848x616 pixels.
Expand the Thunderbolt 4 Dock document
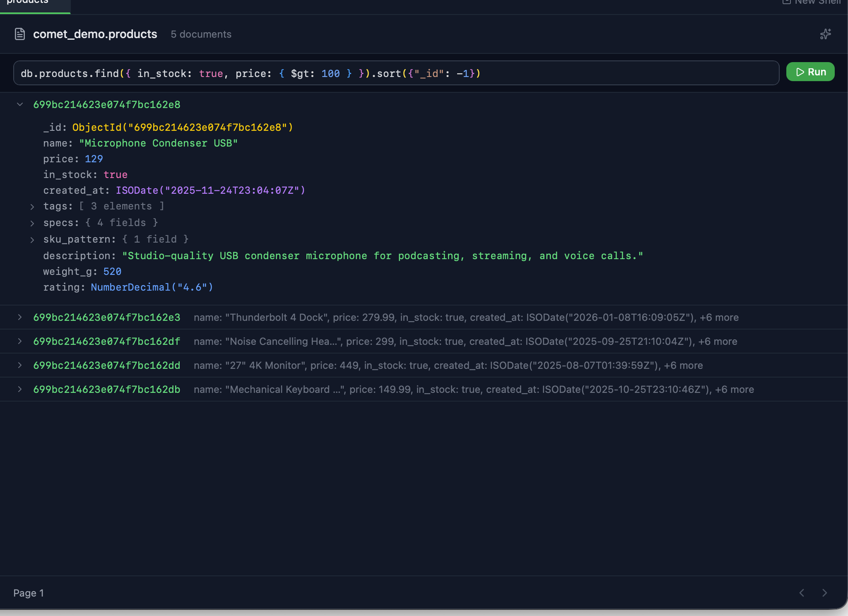click(x=20, y=317)
